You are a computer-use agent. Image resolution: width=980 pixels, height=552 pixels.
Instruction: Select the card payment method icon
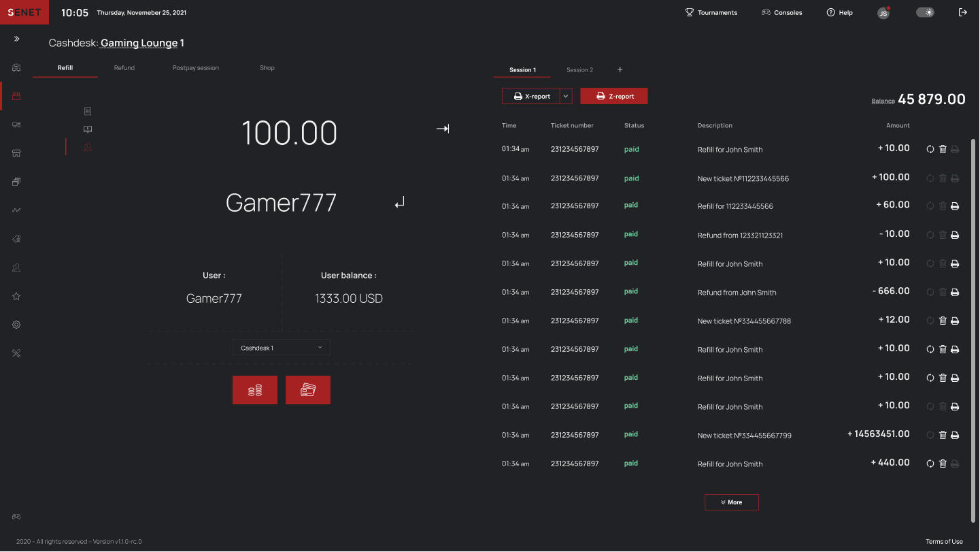click(308, 389)
